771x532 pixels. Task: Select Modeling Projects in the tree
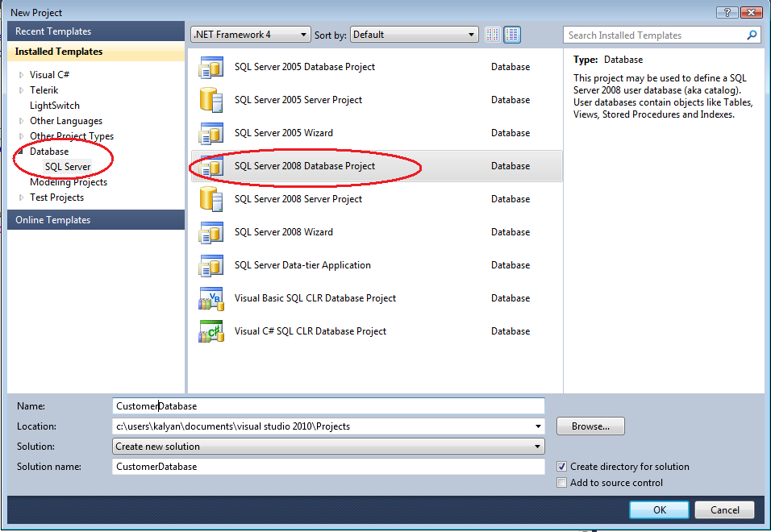(x=69, y=182)
